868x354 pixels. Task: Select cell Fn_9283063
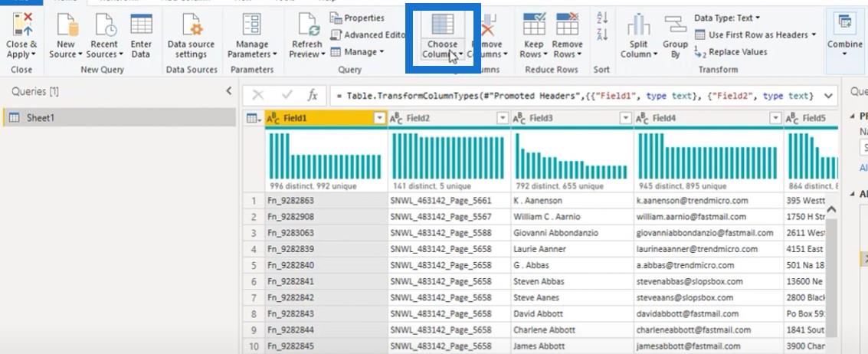coord(326,233)
